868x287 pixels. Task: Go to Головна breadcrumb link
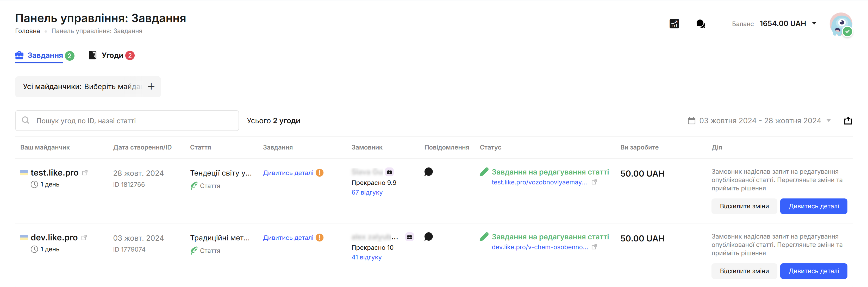click(x=27, y=31)
